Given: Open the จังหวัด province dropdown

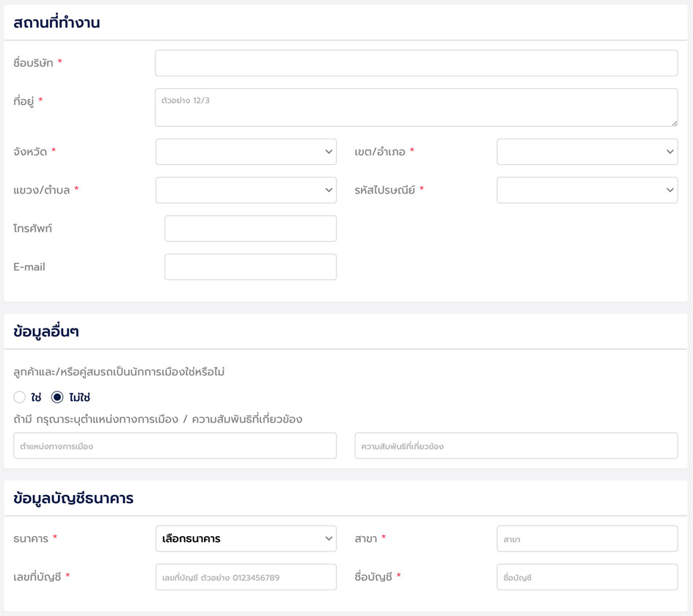Looking at the screenshot, I should coord(246,152).
